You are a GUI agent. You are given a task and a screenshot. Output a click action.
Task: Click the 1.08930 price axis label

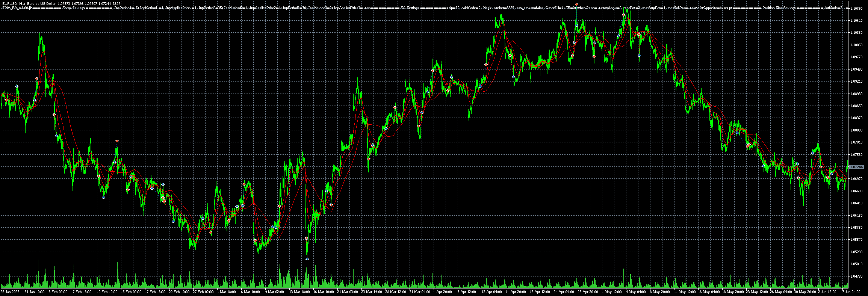point(857,94)
